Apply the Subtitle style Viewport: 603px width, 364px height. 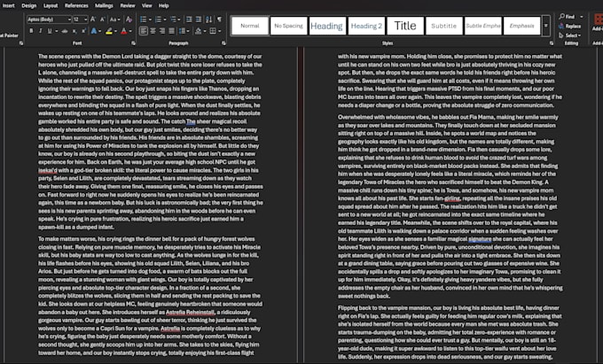click(444, 26)
